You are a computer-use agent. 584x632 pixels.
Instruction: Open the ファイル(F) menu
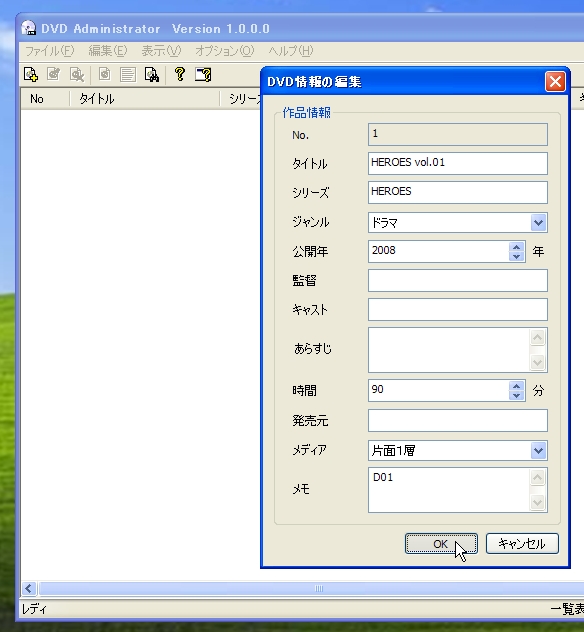click(x=50, y=51)
